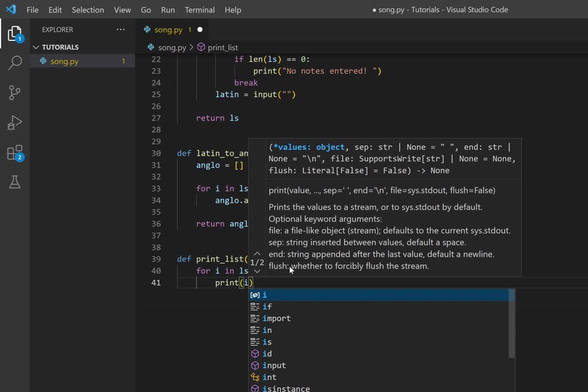Choose the 'import' autocomplete suggestion
Image resolution: width=588 pixels, height=392 pixels.
276,318
